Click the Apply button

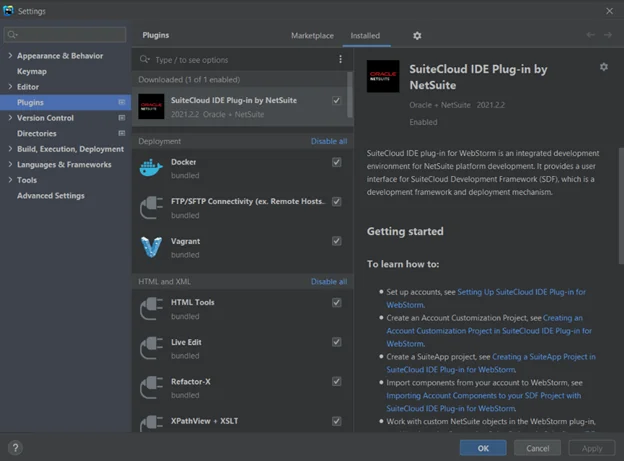(592, 448)
